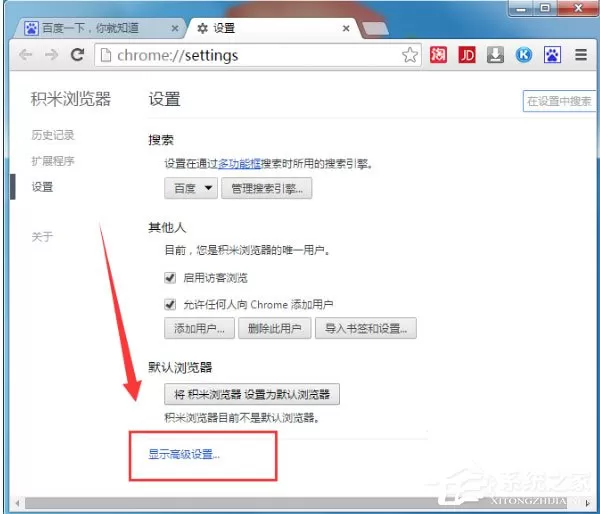Close the 设置 tab
Screen dimensions: 600x514
(346, 28)
